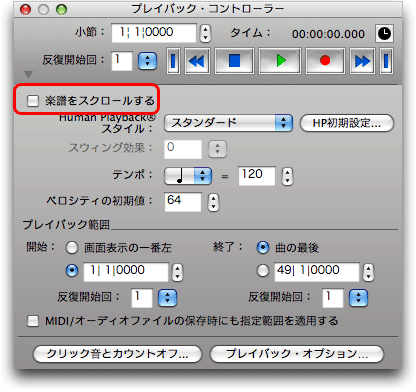Image resolution: width=416 pixels, height=392 pixels.
Task: Click the time display 00:00:00.000
Action: [x=328, y=34]
